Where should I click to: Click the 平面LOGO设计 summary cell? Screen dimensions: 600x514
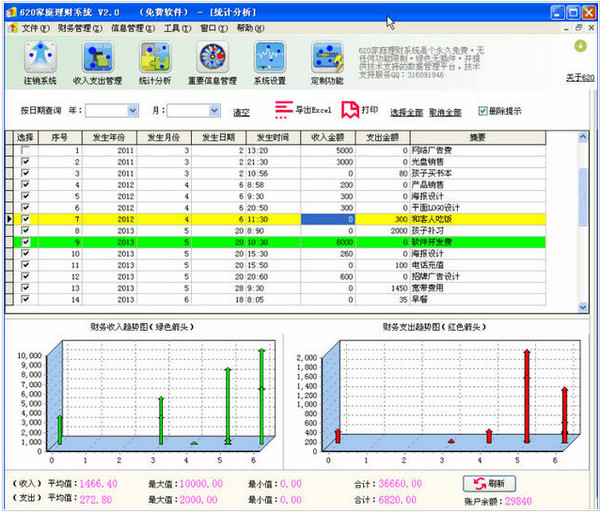(x=478, y=208)
